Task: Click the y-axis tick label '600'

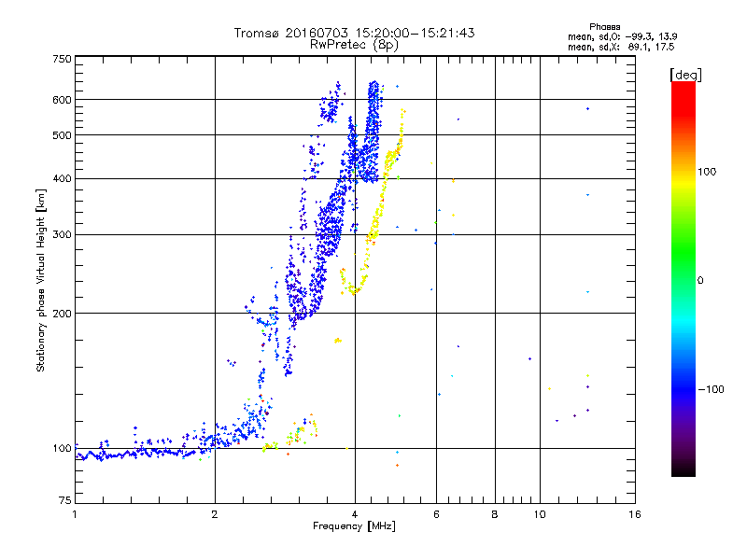Action: 62,100
